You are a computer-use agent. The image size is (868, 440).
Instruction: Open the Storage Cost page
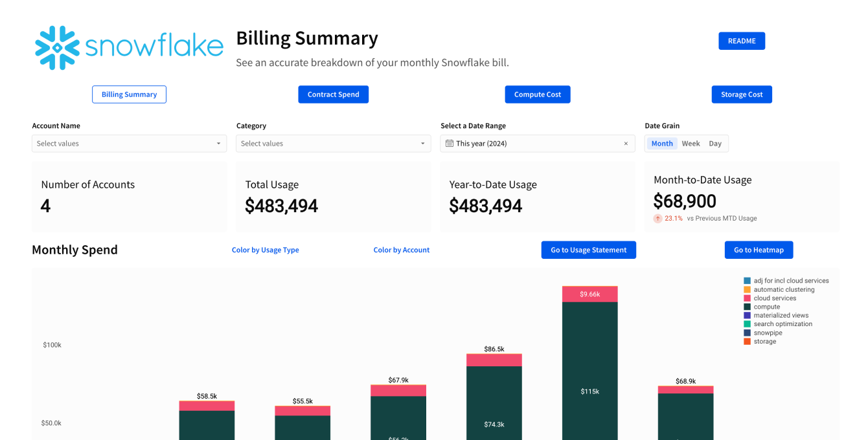[x=742, y=94]
